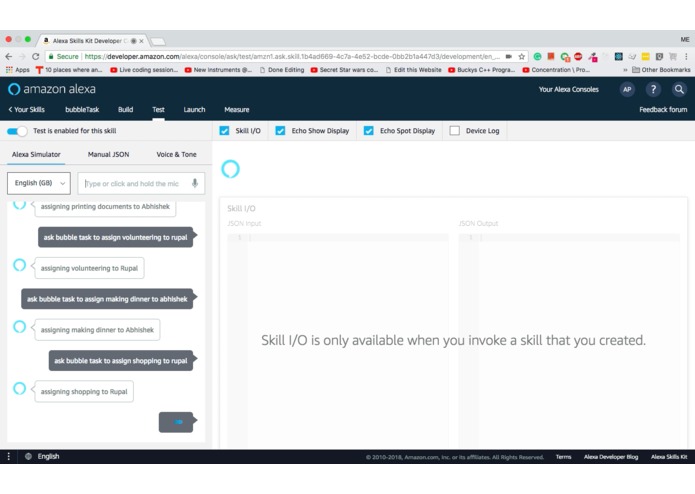Switch to the Build tab
This screenshot has height=494, width=695.
coord(125,109)
